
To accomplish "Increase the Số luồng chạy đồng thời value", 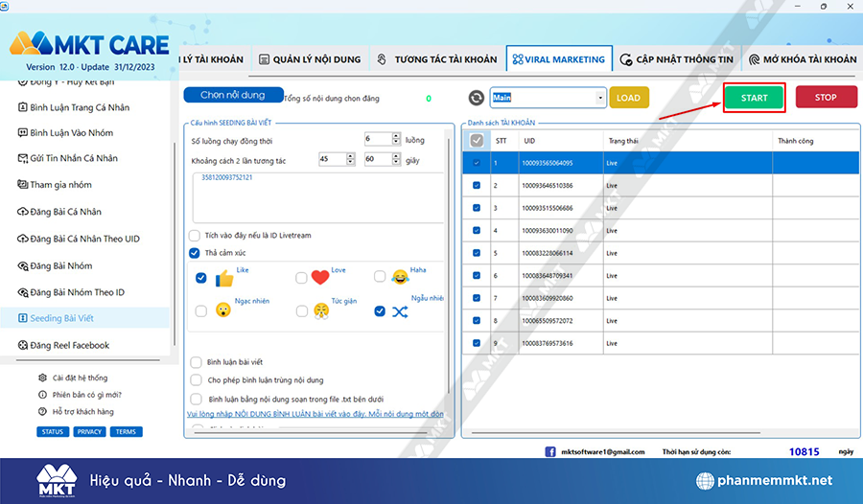I will (x=396, y=136).
